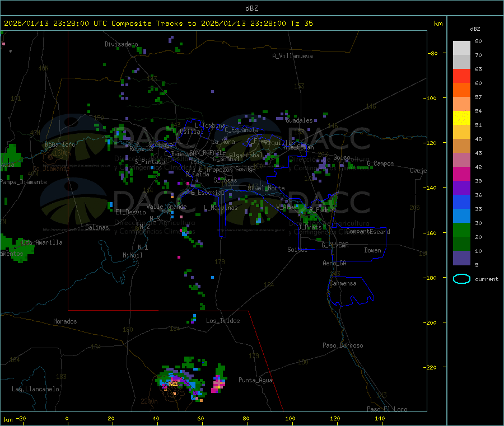This screenshot has width=504, height=426.
Task: Click the La_Nora map label
Action: pyautogui.click(x=223, y=142)
